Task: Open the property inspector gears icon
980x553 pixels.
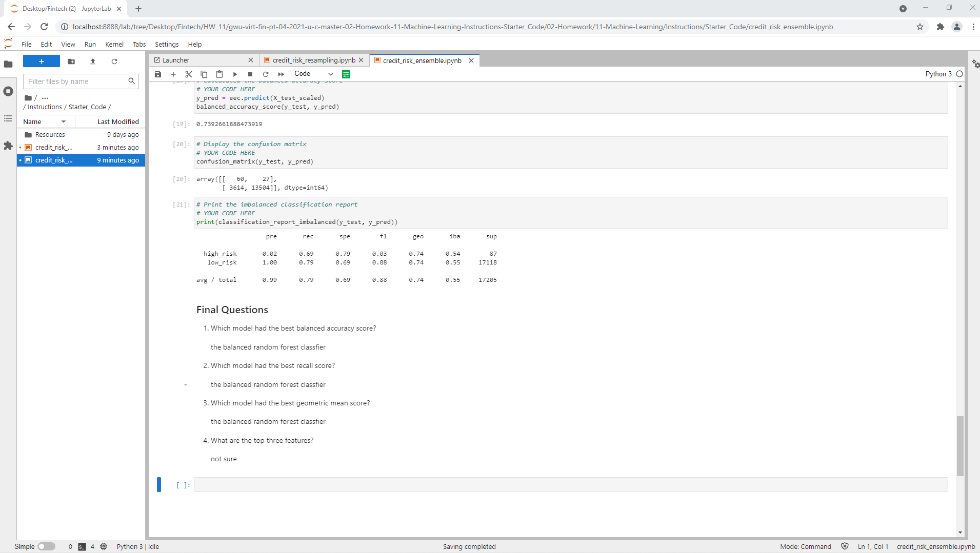Action: [975, 64]
